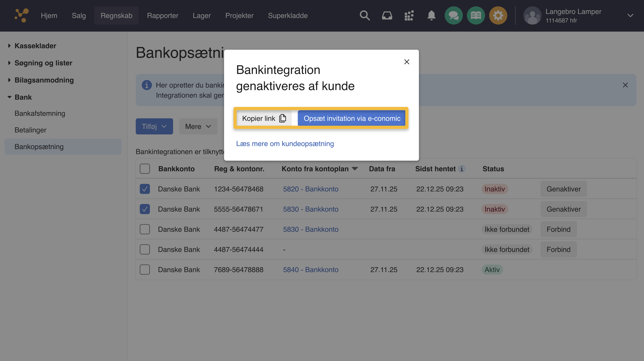The width and height of the screenshot is (644, 361).
Task: Toggle the select-all checkbox in table header
Action: point(145,169)
